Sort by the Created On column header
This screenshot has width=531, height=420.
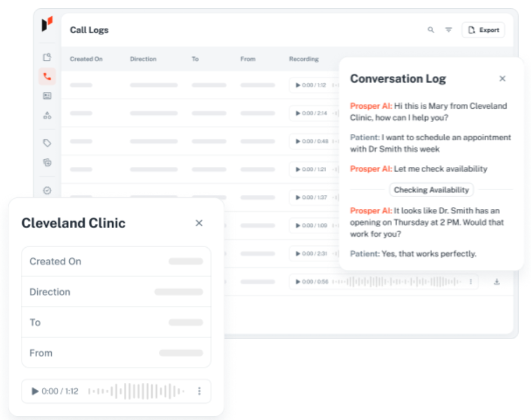pos(86,59)
